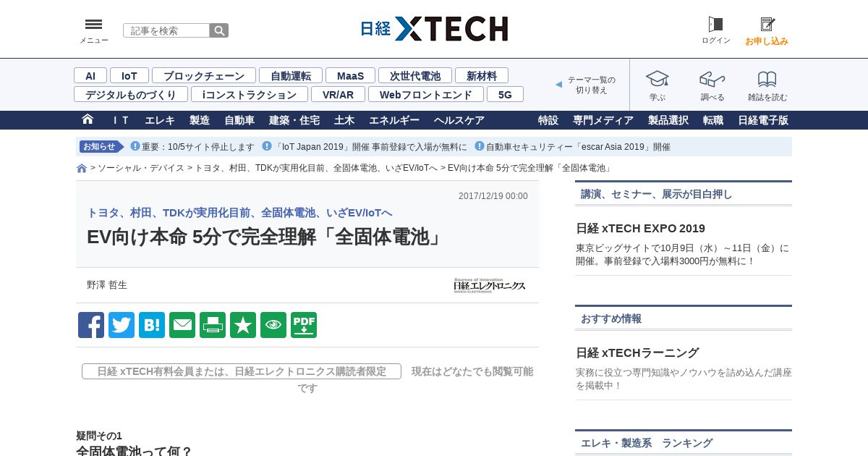Select the VR/AR theme tag
Image resolution: width=868 pixels, height=456 pixels.
tap(339, 94)
